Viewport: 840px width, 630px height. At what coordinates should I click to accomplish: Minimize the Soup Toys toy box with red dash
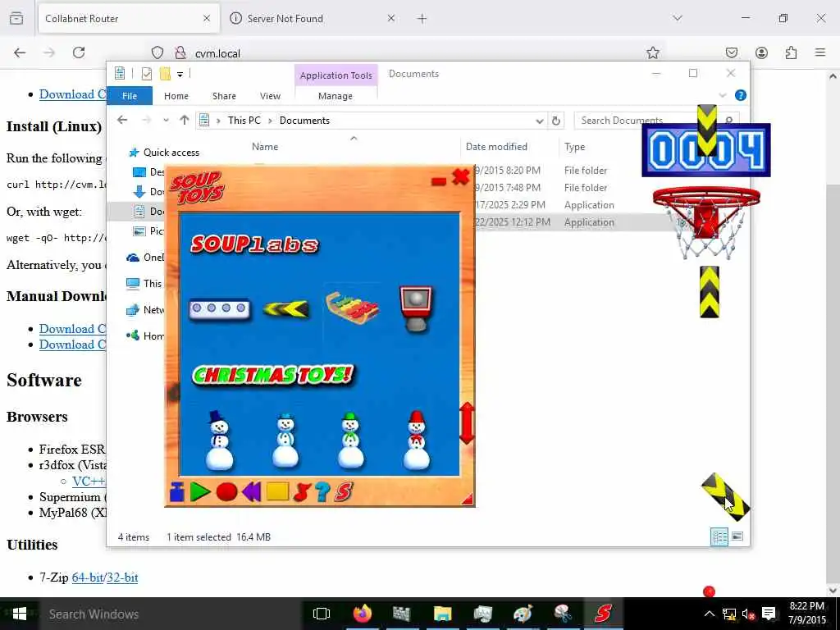coord(439,181)
